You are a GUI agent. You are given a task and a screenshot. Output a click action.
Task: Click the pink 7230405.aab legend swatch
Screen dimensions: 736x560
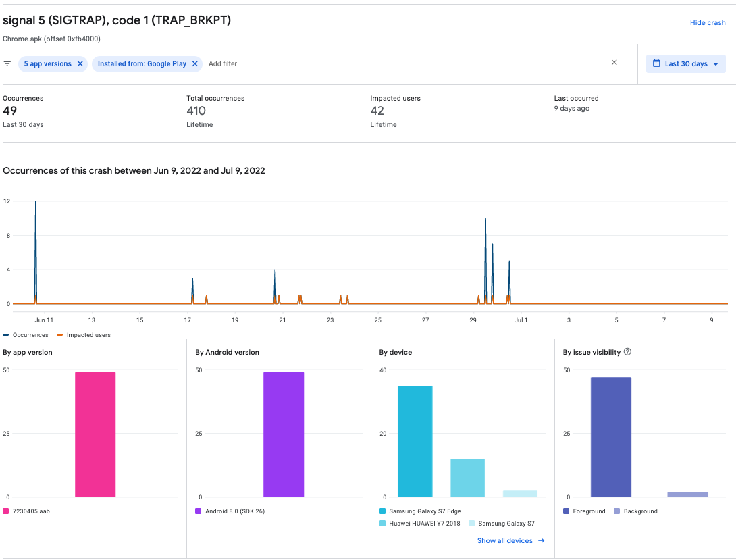tap(5, 511)
